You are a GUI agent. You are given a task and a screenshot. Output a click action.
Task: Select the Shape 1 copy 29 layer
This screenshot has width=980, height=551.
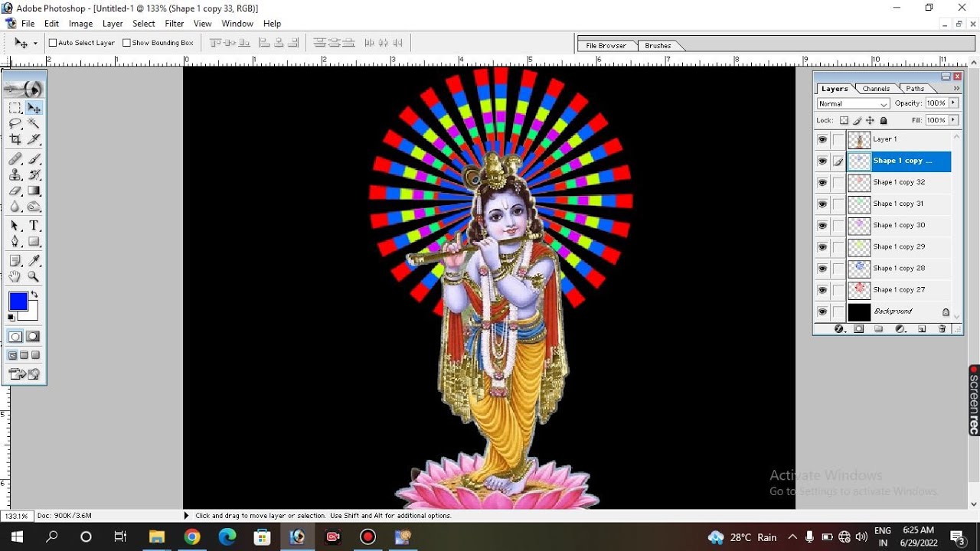[x=900, y=247]
